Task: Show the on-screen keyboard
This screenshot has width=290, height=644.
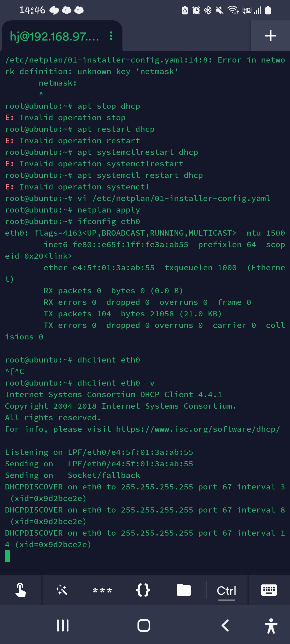Action: pos(269,590)
